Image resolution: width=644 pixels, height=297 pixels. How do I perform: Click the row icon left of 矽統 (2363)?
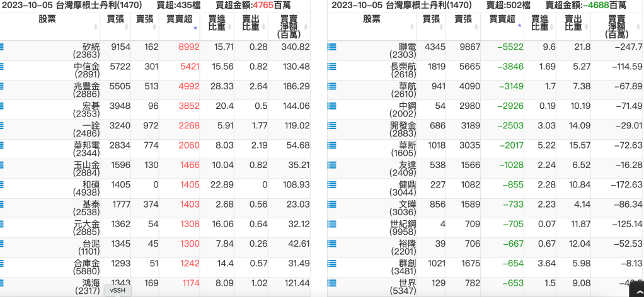click(2, 47)
